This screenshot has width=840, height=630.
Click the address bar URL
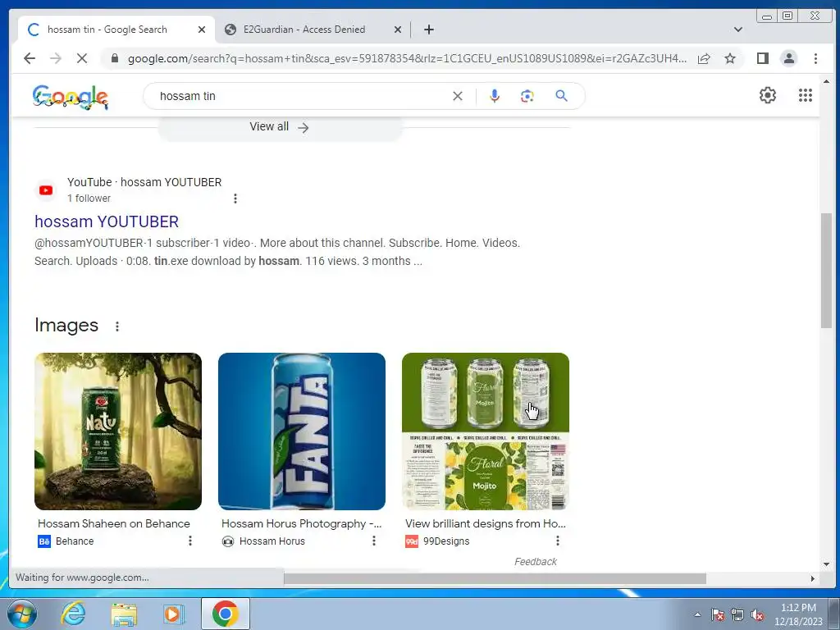407,58
